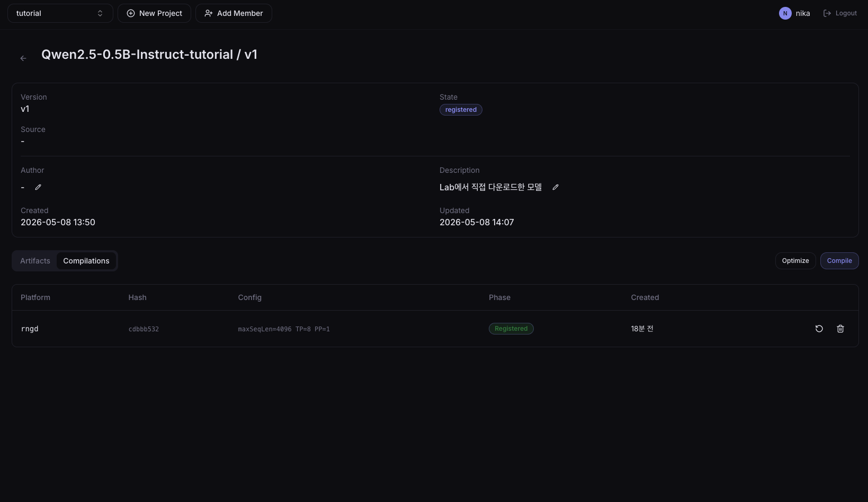Click the nika user avatar
This screenshot has height=502, width=868.
pos(785,13)
